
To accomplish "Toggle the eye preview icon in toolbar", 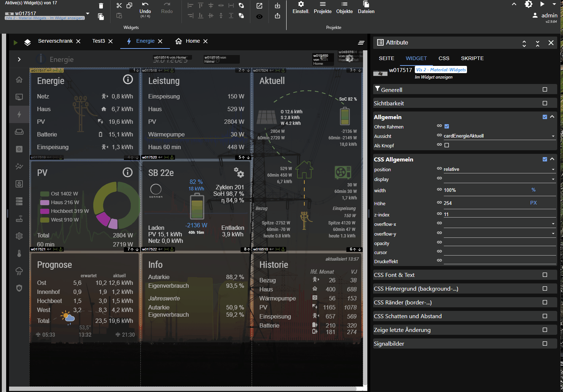I will tap(259, 16).
